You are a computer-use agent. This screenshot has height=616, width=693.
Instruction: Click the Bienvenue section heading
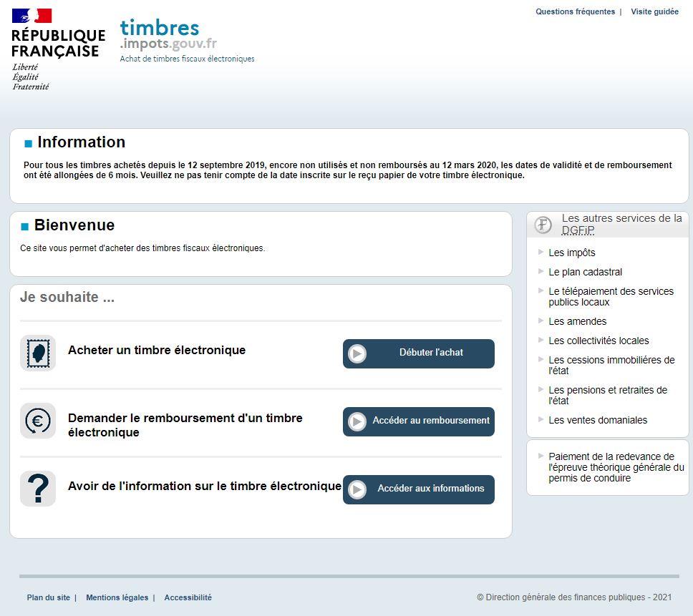pyautogui.click(x=74, y=225)
